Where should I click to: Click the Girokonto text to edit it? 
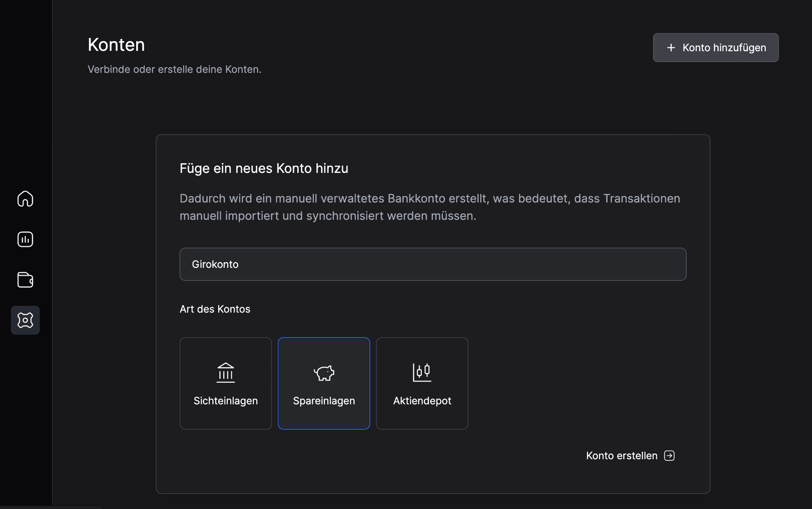[x=215, y=264]
